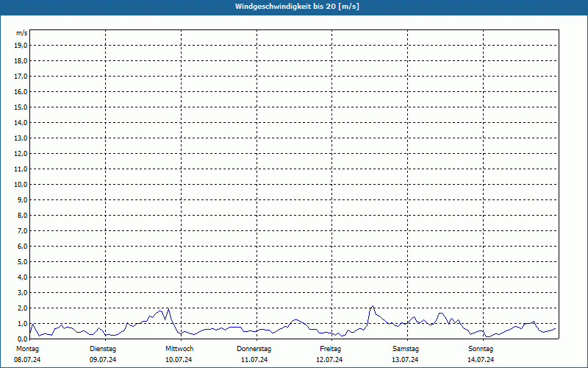
Task: Click the wind peak on Friday afternoon
Action: (373, 306)
